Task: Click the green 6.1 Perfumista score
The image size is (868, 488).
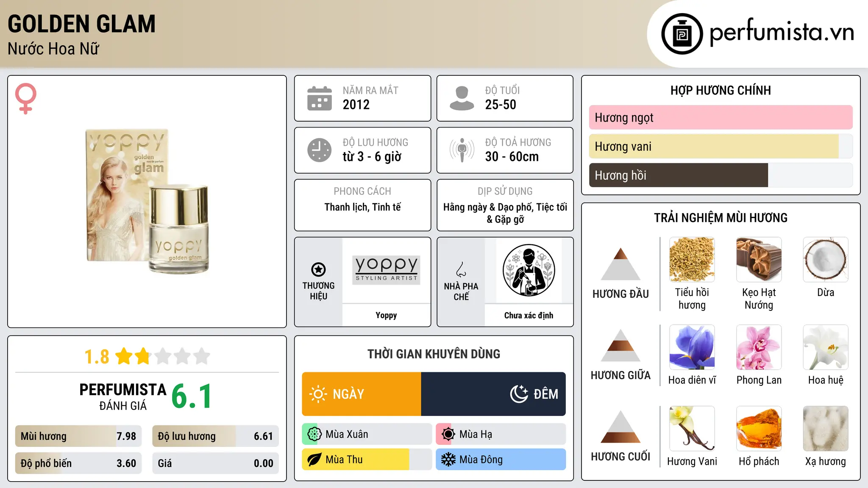Action: 192,396
